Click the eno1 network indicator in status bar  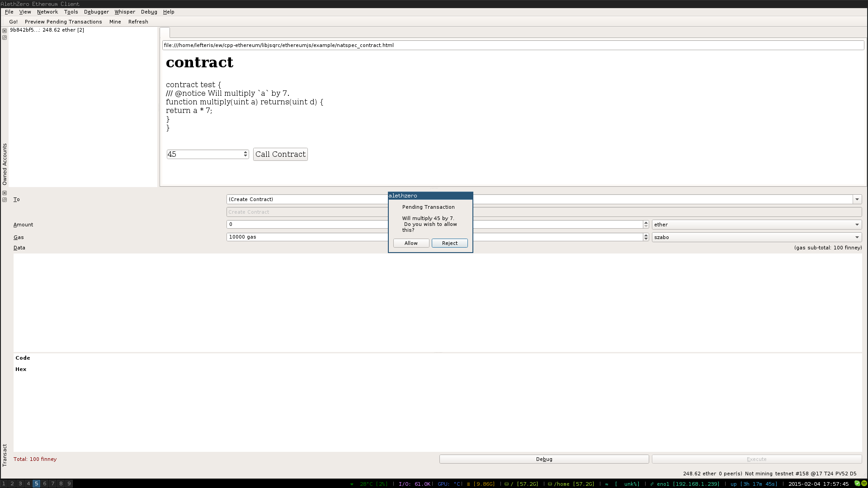tap(685, 484)
